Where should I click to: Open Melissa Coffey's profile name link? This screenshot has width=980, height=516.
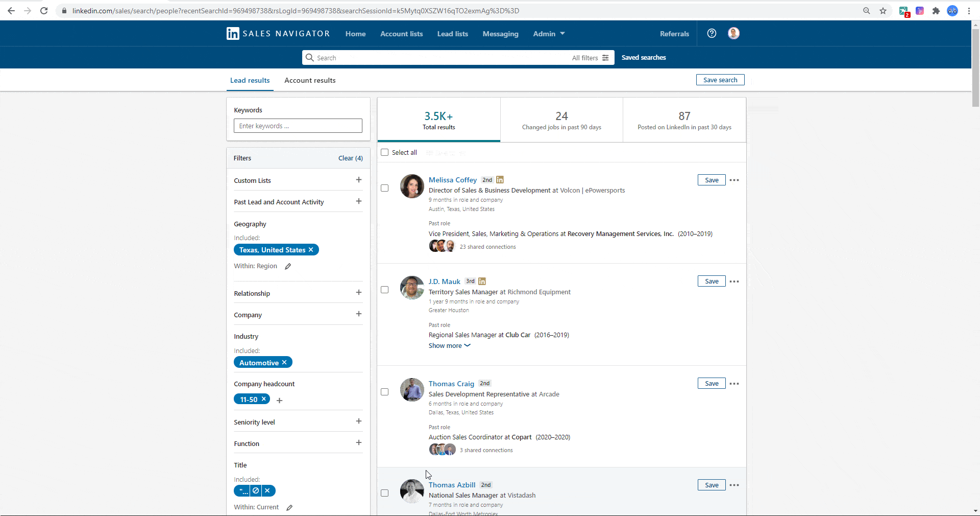[453, 180]
